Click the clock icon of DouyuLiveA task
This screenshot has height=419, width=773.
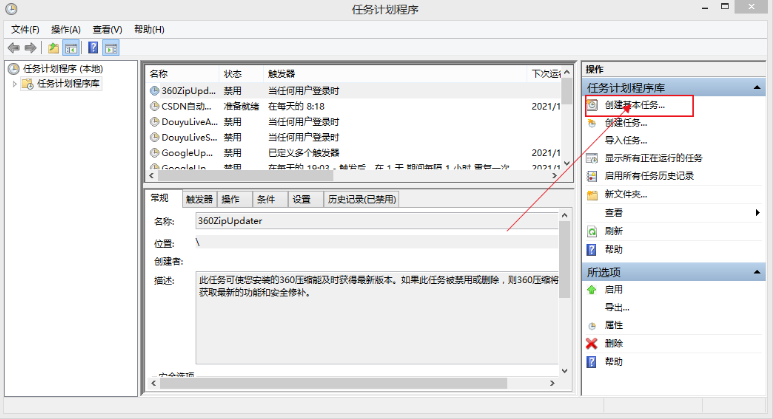(154, 122)
